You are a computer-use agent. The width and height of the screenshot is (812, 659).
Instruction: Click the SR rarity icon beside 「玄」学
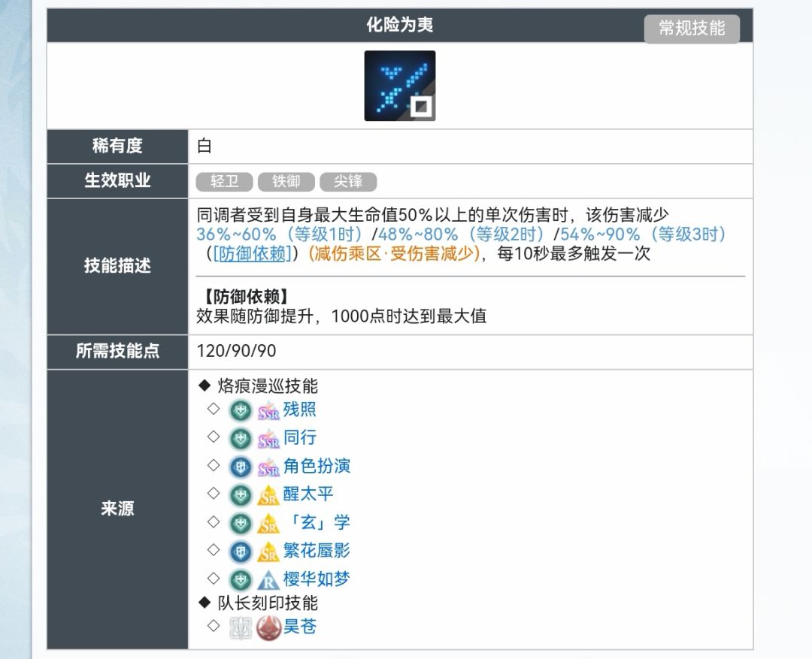pos(268,524)
